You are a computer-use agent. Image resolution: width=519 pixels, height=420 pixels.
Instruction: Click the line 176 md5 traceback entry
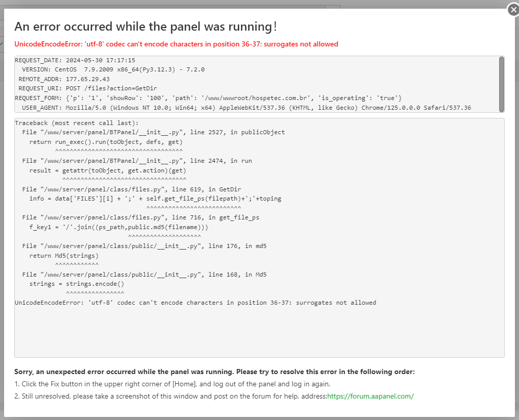point(144,246)
